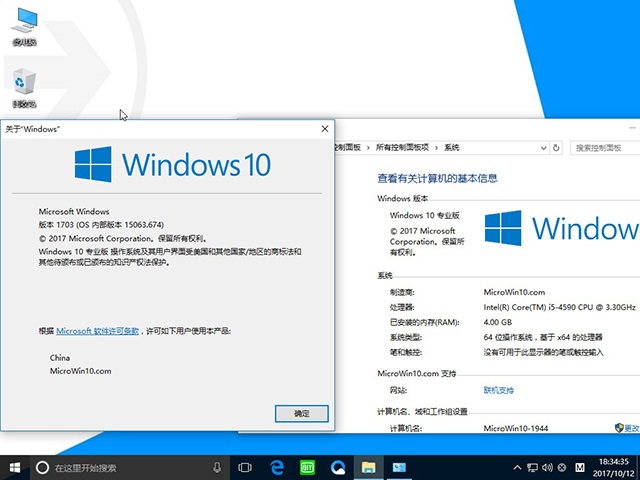640x480 pixels.
Task: Click the breadcrumb arrow after 控制面板
Action: tap(368, 148)
